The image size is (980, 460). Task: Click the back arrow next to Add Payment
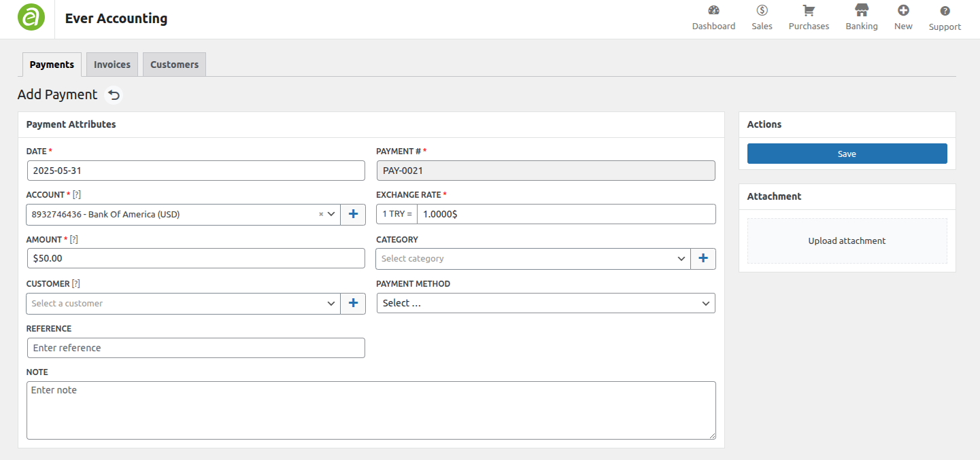tap(114, 94)
